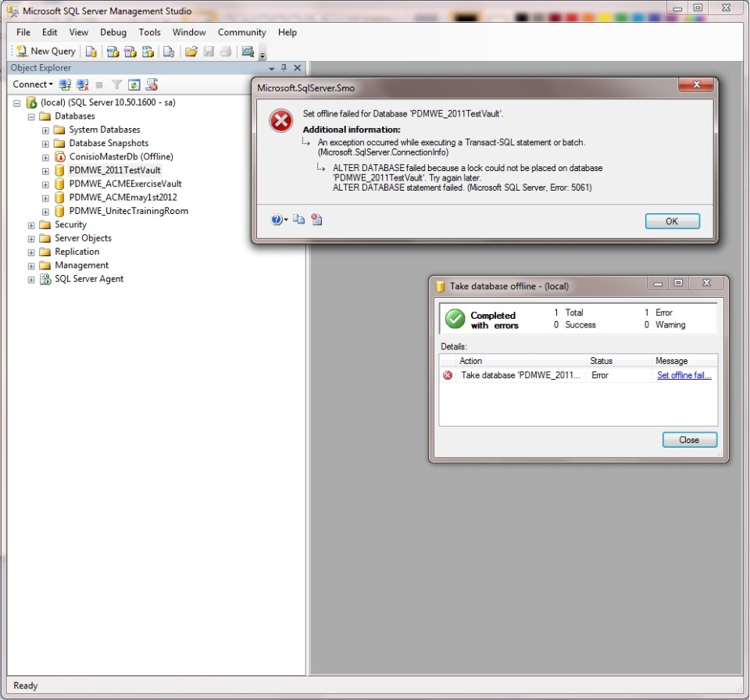Screen dimensions: 750x700
Task: Click the Message column header
Action: pos(684,361)
